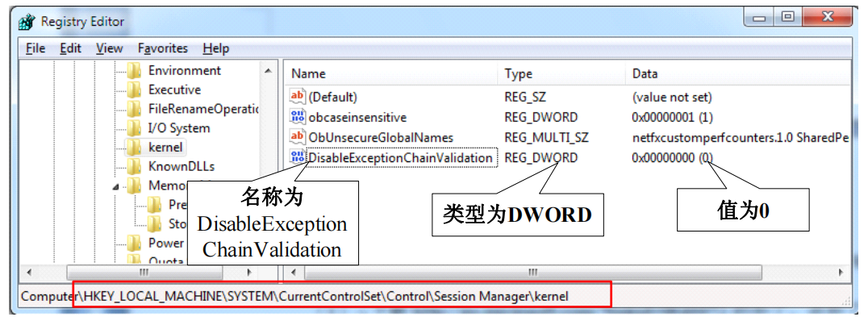This screenshot has width=868, height=317.
Task: Click the values pane horizontal scrollbar thumb
Action: pyautogui.click(x=532, y=272)
